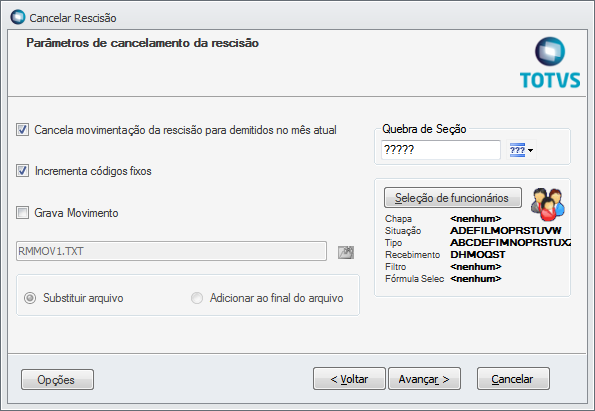Image resolution: width=595 pixels, height=411 pixels.
Task: Focus the Quebra de Seção input field
Action: 441,150
